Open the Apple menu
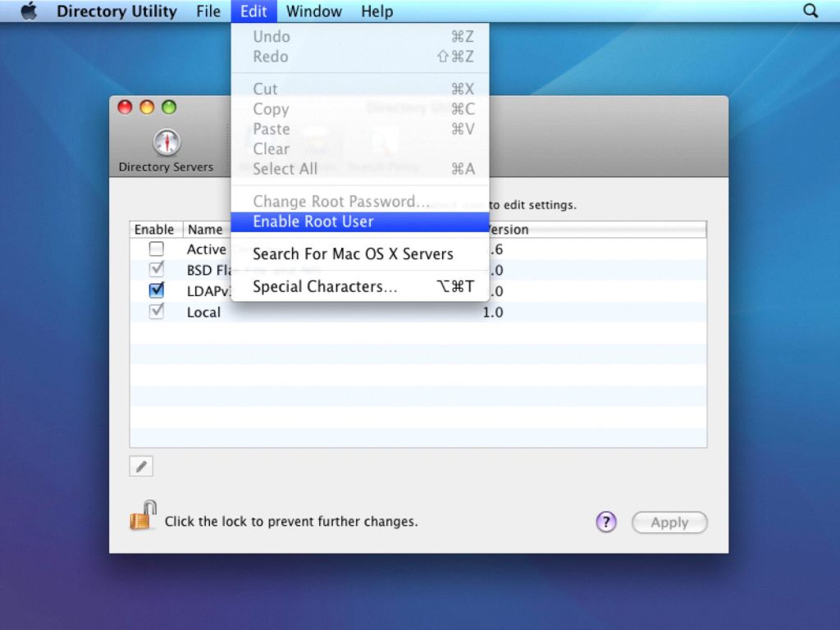This screenshot has height=630, width=840. (29, 11)
